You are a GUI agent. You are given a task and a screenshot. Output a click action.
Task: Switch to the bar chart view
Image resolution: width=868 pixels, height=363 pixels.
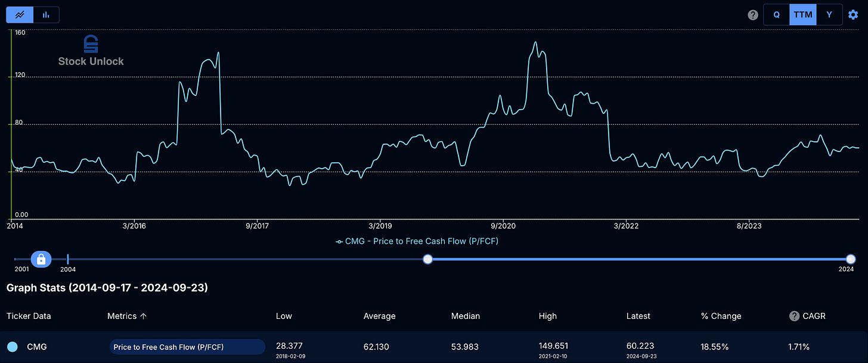(x=46, y=14)
